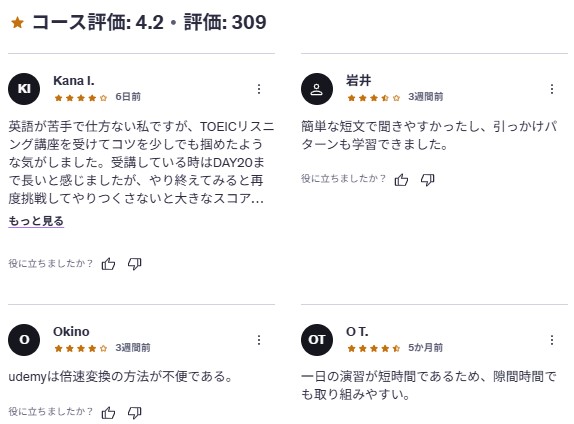The width and height of the screenshot is (574, 424).
Task: Open options menu for Kana I.'s review
Action: pos(259,89)
